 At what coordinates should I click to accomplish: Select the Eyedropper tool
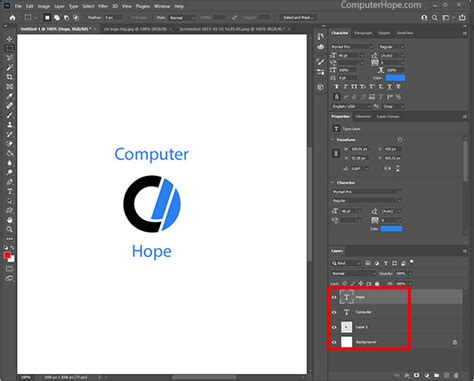point(9,96)
